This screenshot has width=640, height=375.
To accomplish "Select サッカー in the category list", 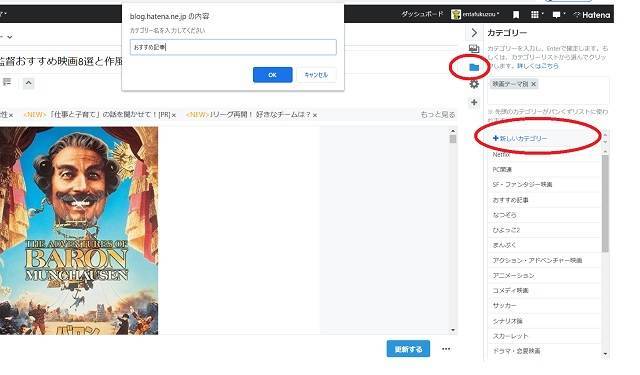I will coord(545,306).
